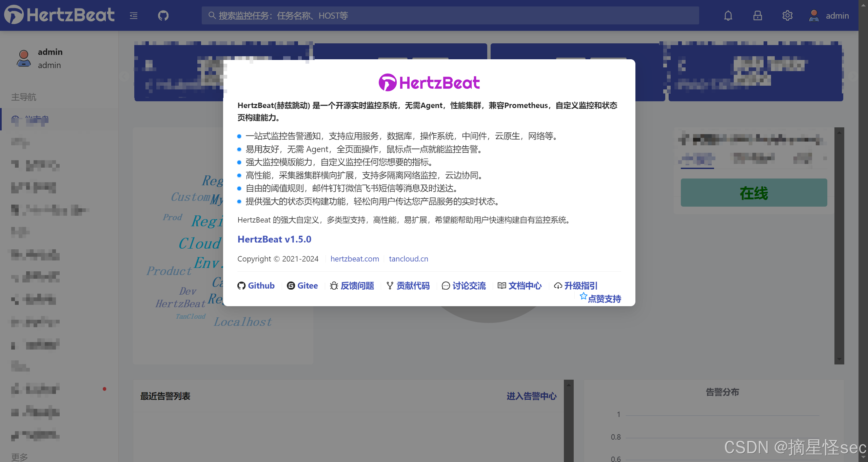Open the settings gear icon
The height and width of the screenshot is (462, 868).
787,16
